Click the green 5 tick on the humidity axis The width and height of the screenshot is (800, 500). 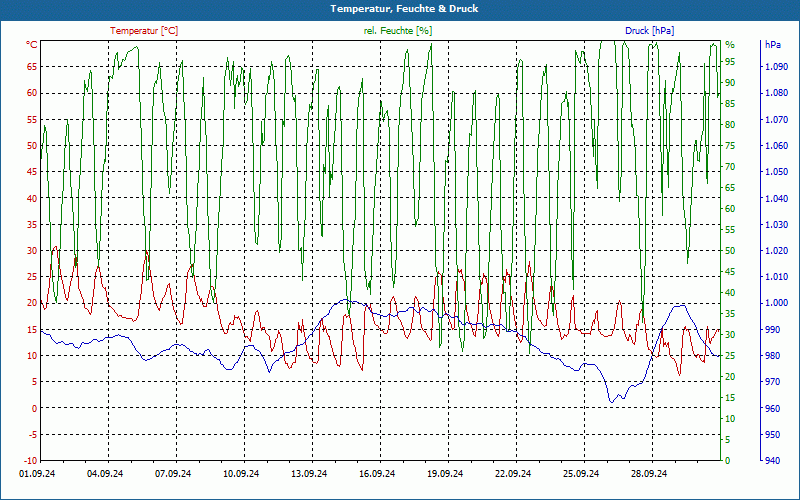point(728,439)
